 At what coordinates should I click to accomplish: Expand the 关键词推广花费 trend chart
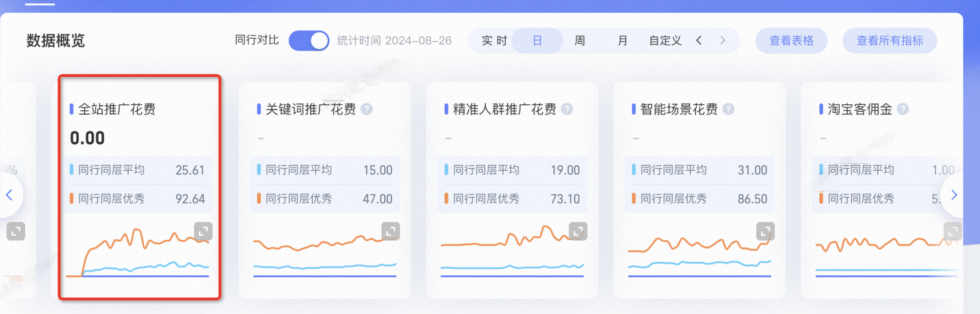(391, 231)
